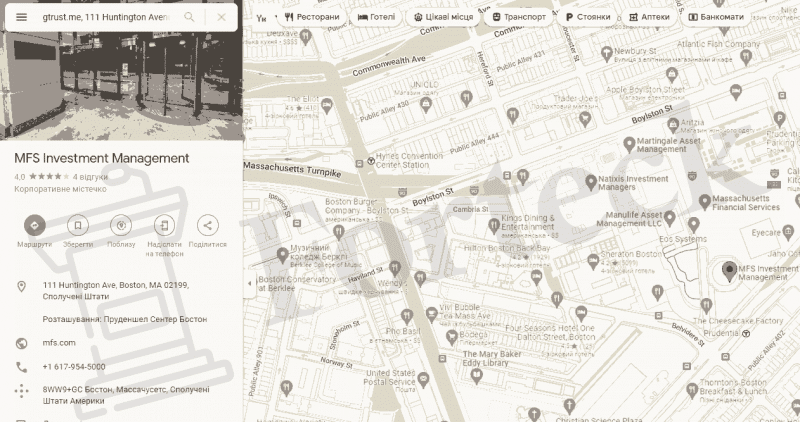Click the search input field text
Viewport: 800px width, 422px height.
click(x=106, y=17)
